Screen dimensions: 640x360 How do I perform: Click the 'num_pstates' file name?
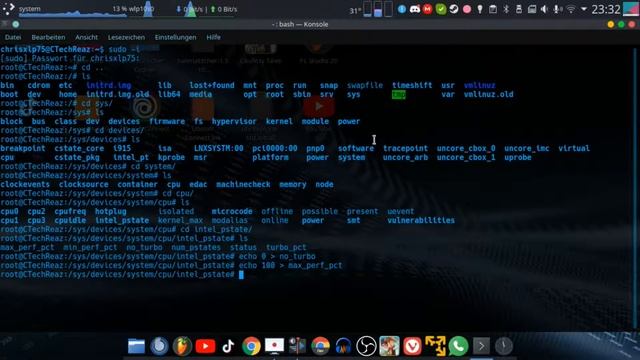(x=196, y=248)
